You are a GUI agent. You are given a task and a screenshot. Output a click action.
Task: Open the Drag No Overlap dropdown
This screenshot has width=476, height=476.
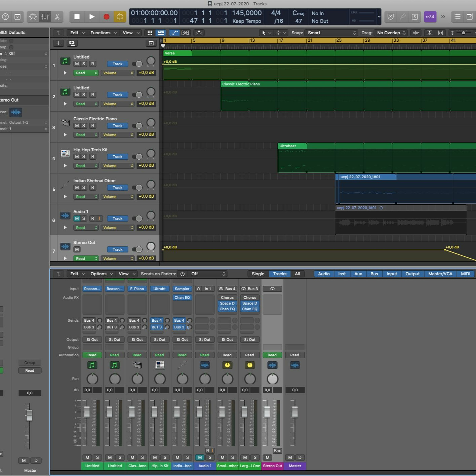[390, 33]
